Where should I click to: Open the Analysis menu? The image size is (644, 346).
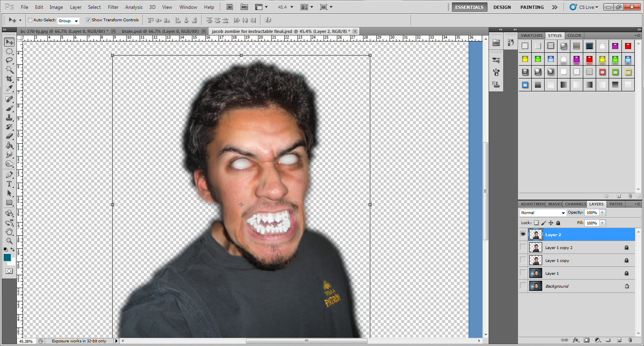[134, 7]
